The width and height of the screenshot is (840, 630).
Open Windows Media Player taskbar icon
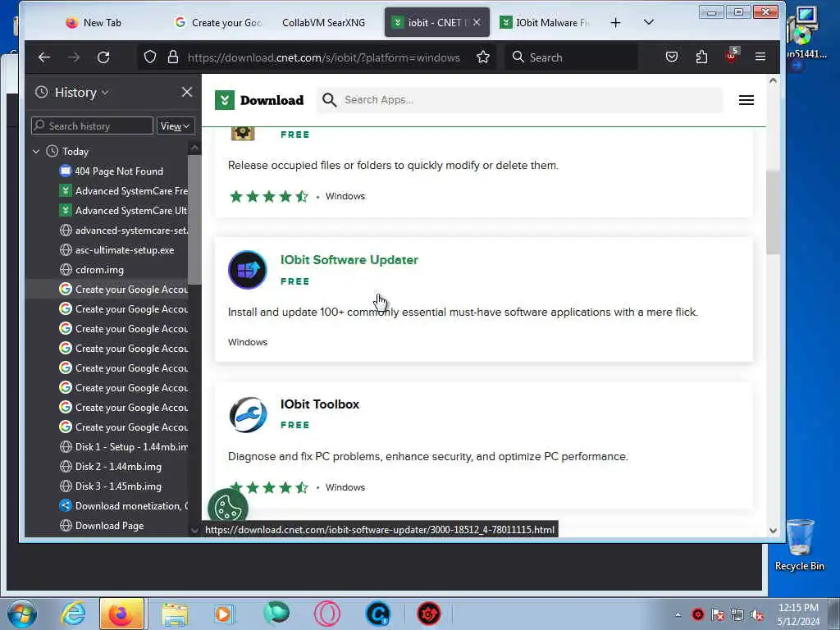pyautogui.click(x=223, y=614)
